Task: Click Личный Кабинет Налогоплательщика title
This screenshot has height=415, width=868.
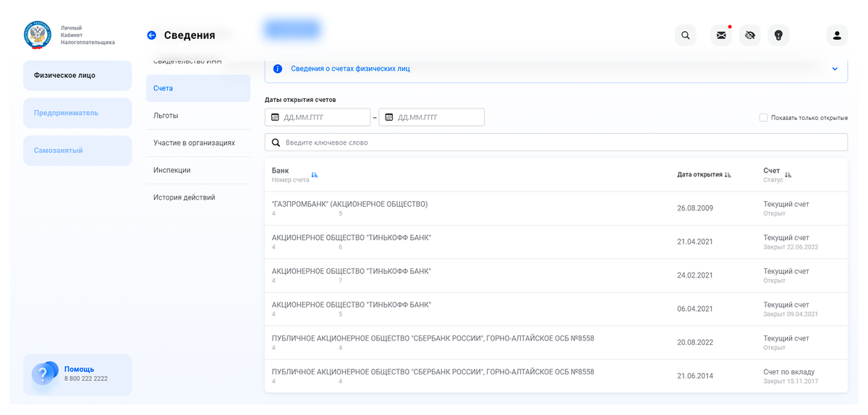Action: (x=88, y=35)
